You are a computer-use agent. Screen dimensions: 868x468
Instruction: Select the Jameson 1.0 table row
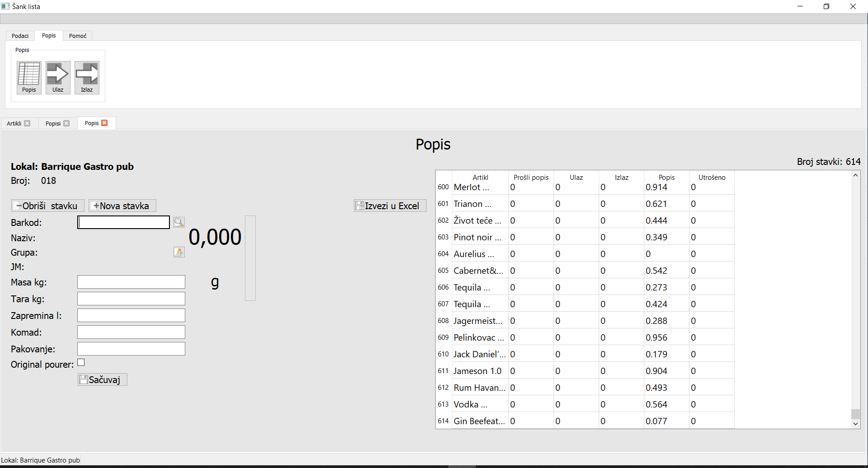tap(478, 371)
